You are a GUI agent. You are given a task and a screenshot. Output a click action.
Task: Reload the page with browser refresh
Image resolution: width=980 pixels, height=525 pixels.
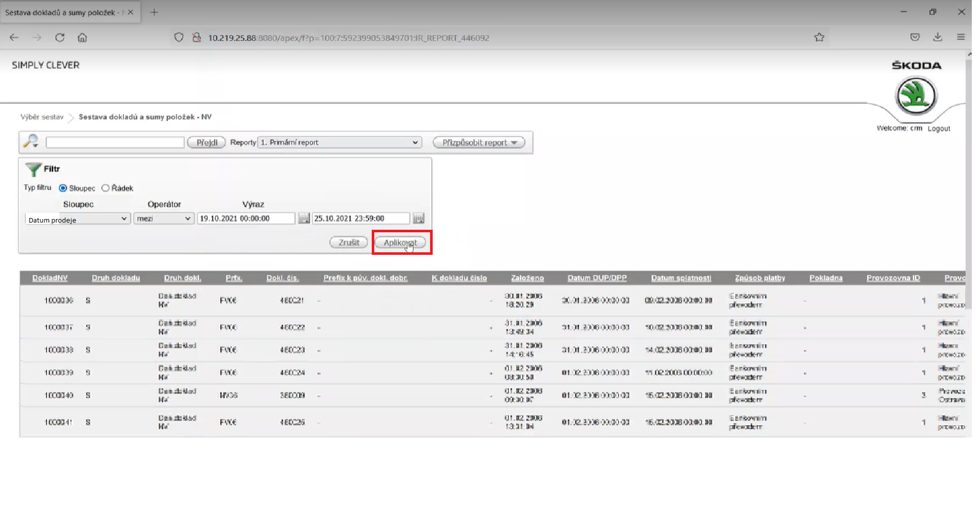click(x=60, y=37)
